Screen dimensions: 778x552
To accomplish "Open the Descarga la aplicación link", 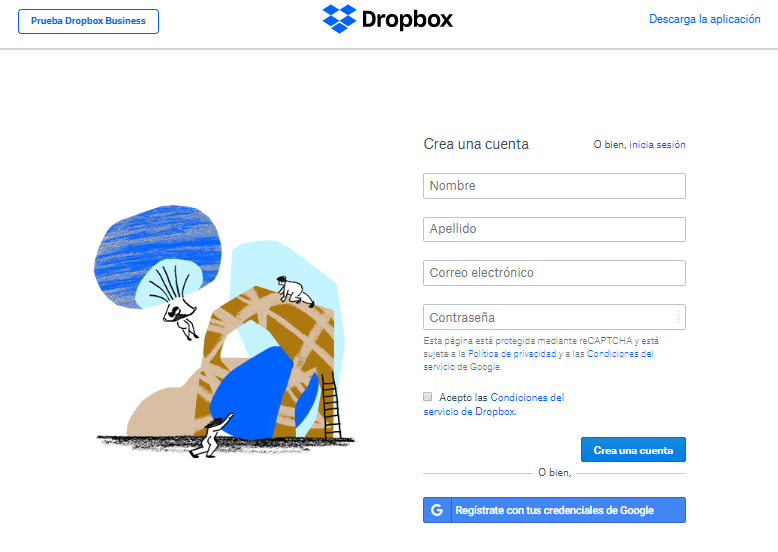I will pyautogui.click(x=705, y=19).
